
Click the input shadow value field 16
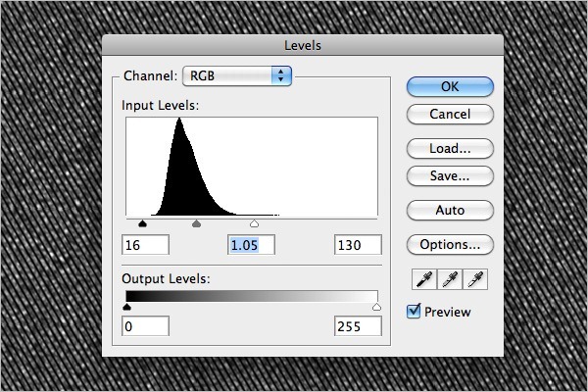pos(145,245)
